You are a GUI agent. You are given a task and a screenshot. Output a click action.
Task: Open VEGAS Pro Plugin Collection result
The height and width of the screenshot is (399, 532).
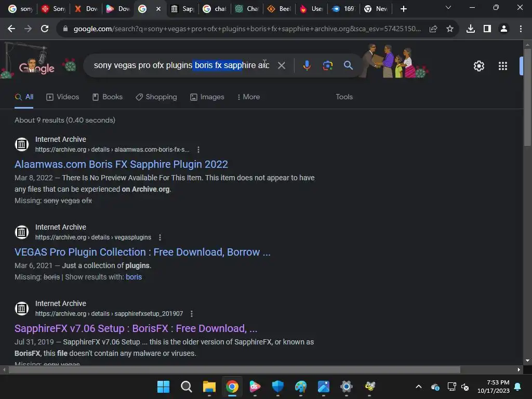click(x=142, y=252)
